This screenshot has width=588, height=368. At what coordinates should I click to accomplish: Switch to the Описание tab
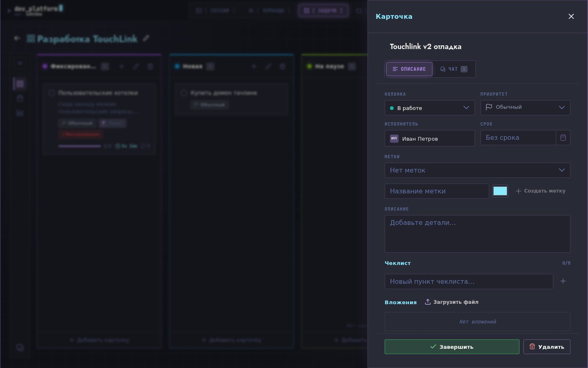point(409,69)
